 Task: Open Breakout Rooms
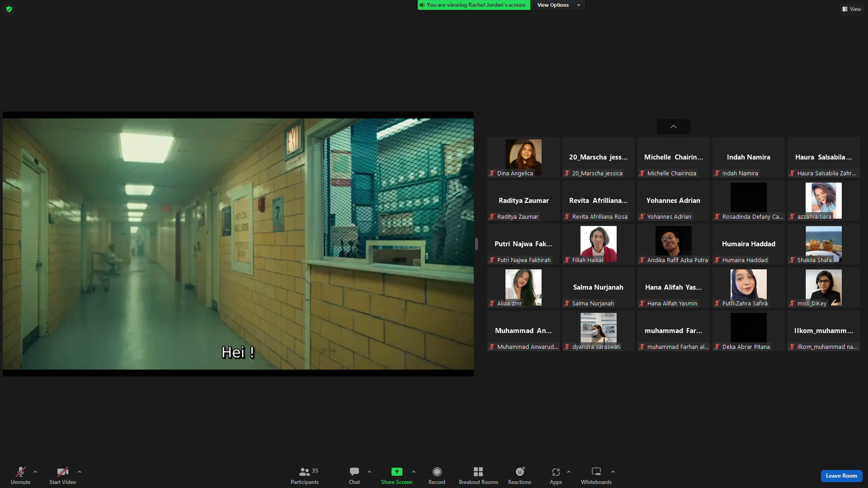point(478,476)
